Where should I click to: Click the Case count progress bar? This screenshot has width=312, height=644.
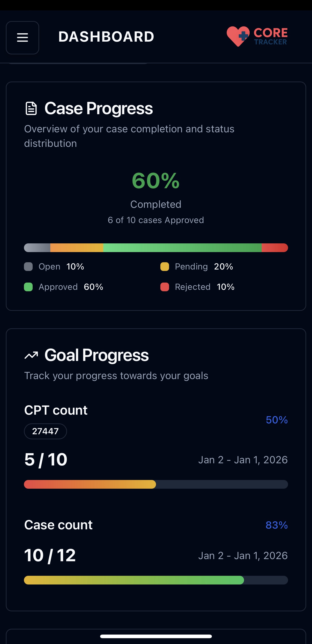click(156, 580)
